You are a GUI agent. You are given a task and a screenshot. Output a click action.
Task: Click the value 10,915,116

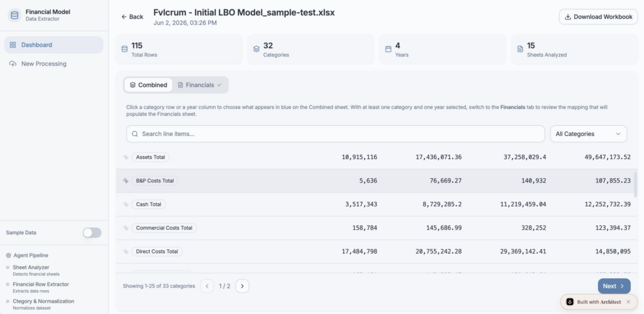[359, 157]
